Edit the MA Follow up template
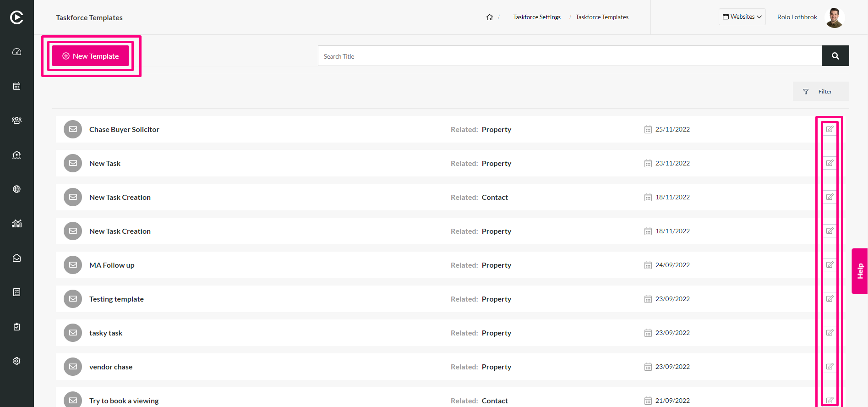The height and width of the screenshot is (407, 868). click(830, 265)
